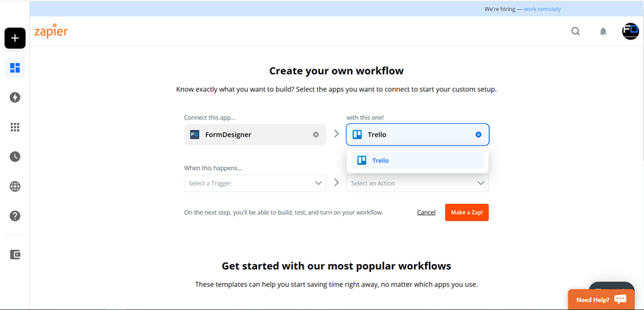The width and height of the screenshot is (644, 310).
Task: Click the most popular workflows heading
Action: point(336,265)
